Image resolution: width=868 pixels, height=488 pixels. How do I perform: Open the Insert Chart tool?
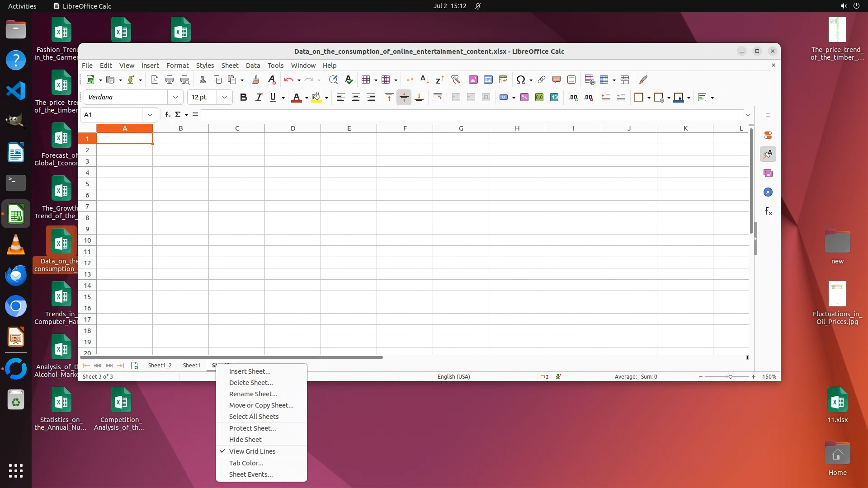[x=488, y=80]
